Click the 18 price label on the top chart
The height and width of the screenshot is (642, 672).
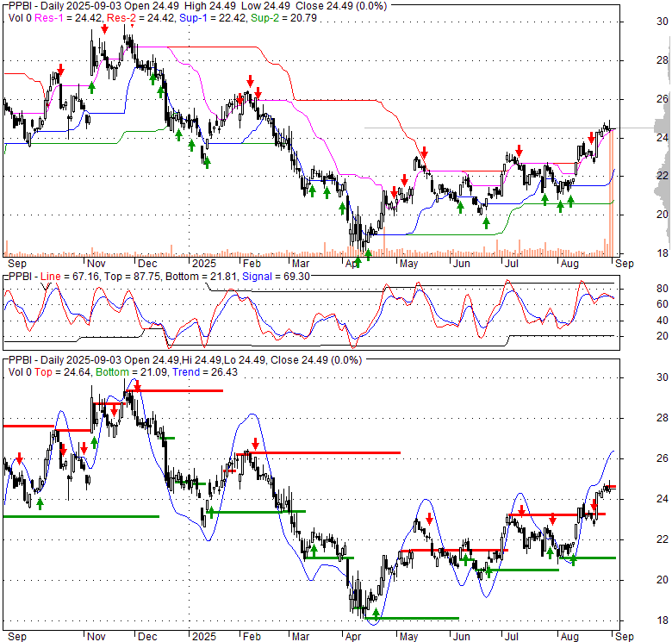coord(663,252)
